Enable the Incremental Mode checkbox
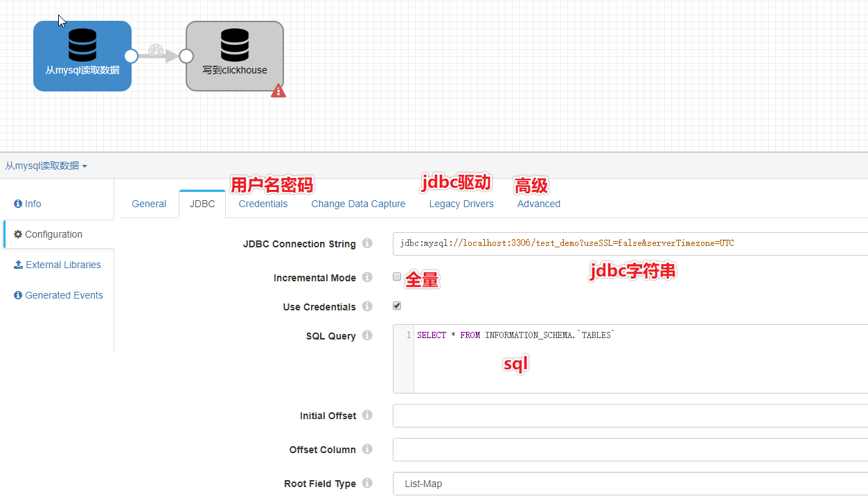The width and height of the screenshot is (868, 503). click(397, 276)
